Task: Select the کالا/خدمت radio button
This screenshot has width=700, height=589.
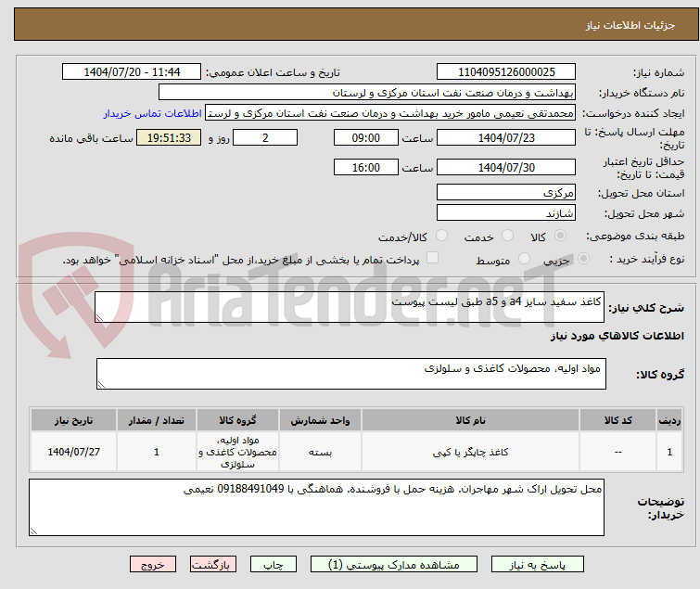Action: 441,236
